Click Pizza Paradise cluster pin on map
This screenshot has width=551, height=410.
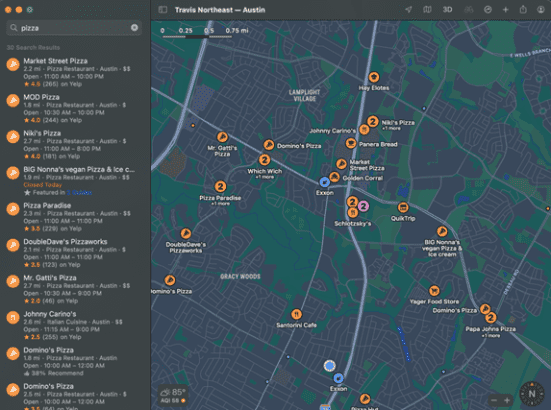(x=220, y=187)
